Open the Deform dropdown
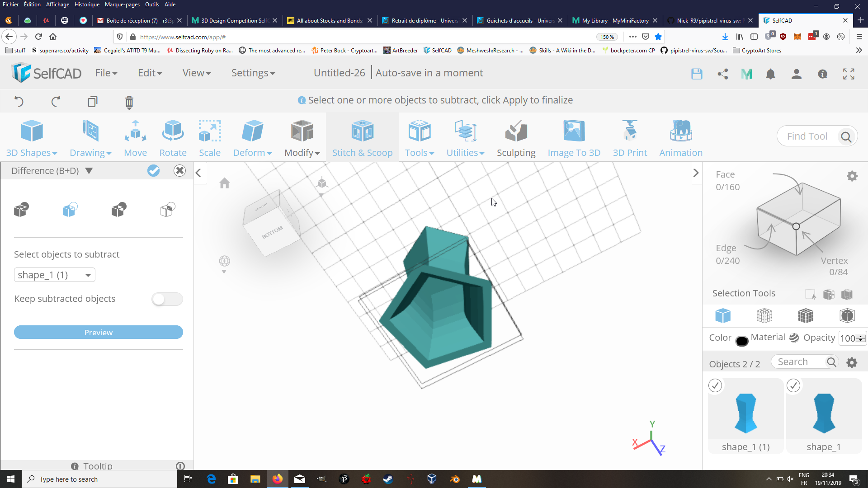 coord(252,139)
